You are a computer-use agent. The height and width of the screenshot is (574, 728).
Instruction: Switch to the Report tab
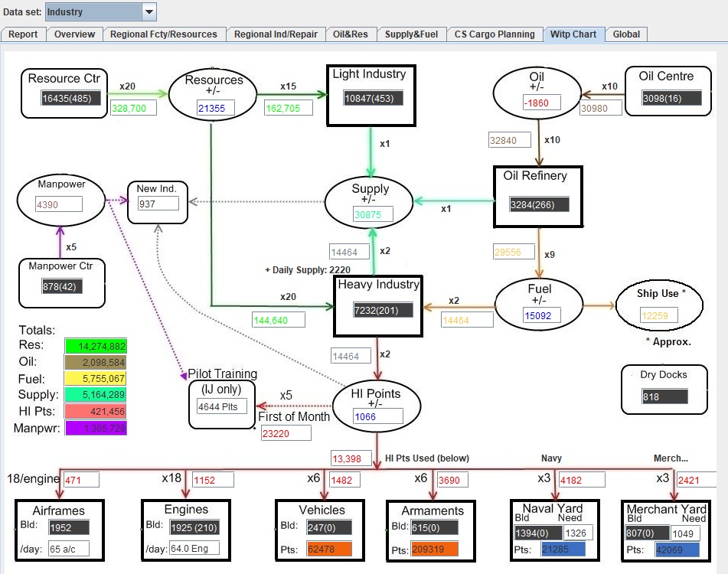pos(23,34)
